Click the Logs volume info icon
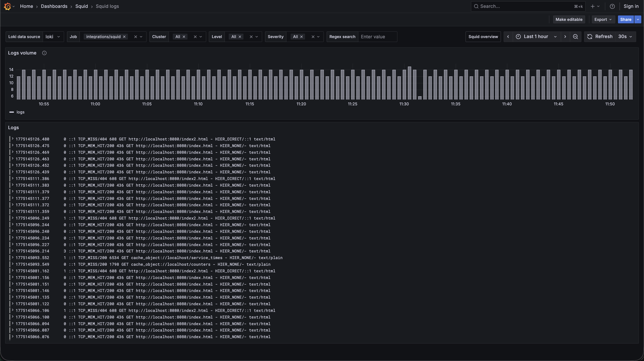This screenshot has width=644, height=361. [x=44, y=53]
